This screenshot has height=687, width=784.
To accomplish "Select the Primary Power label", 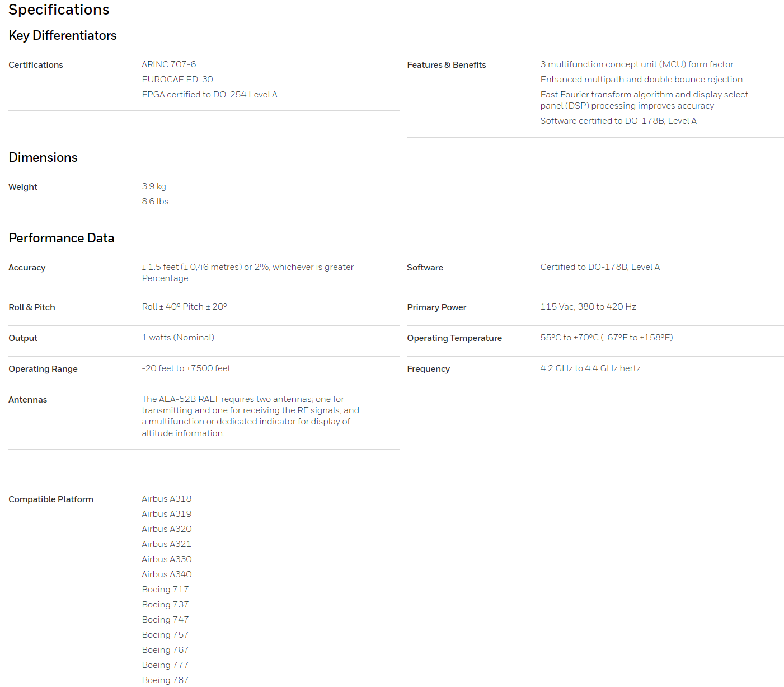I will tap(436, 307).
